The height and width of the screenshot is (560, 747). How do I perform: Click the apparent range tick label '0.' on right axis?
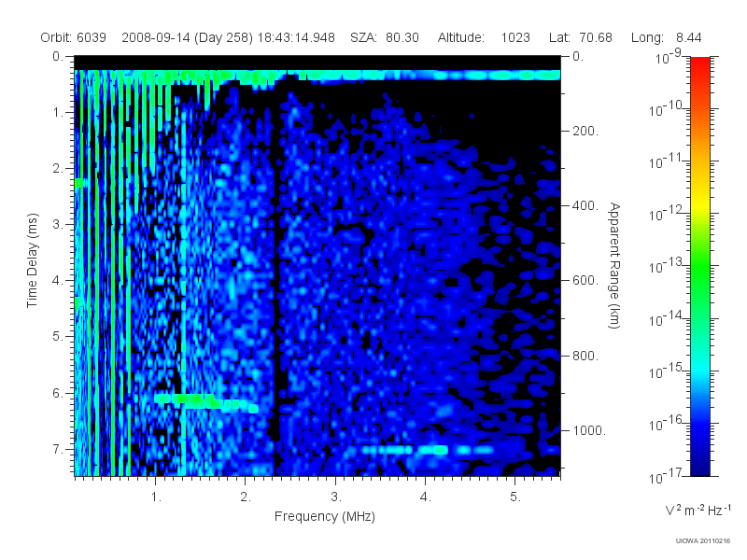pyautogui.click(x=578, y=57)
